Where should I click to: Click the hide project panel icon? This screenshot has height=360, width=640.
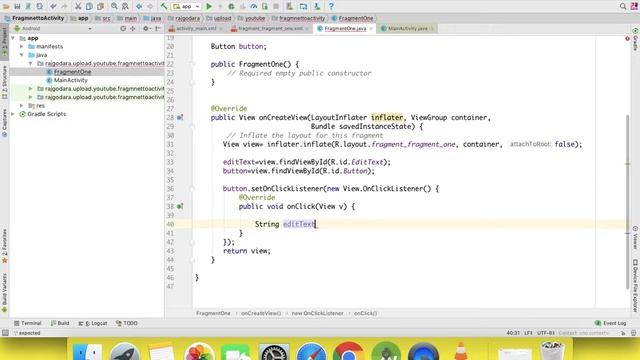pos(158,29)
